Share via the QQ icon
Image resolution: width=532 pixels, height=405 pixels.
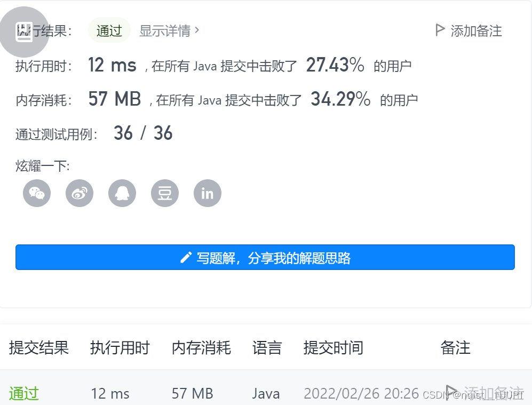click(122, 193)
